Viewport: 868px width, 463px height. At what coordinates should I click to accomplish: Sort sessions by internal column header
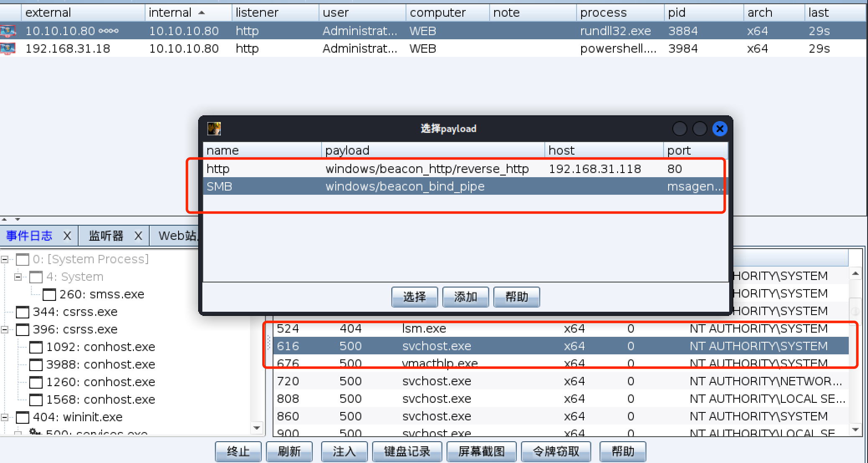[x=170, y=13]
